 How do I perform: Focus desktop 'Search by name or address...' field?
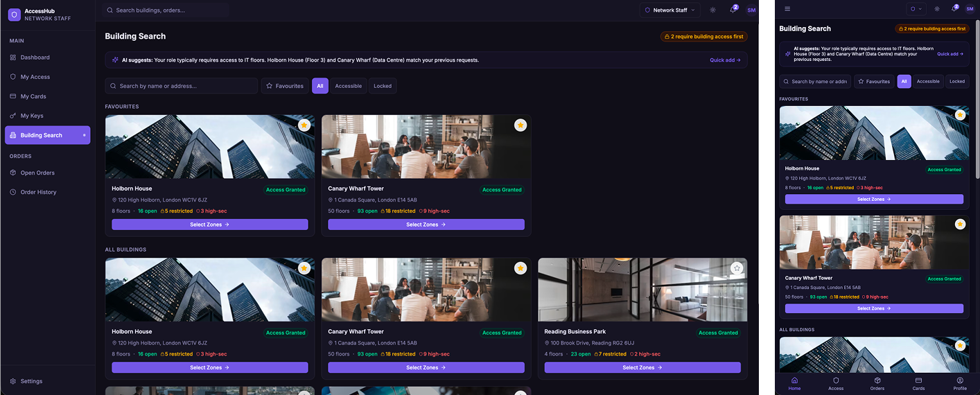pos(182,86)
